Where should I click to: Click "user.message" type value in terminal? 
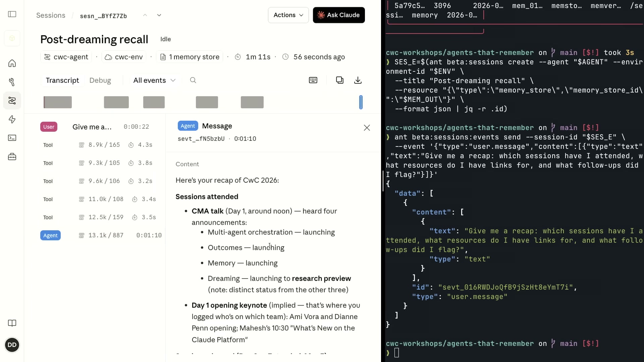(x=477, y=297)
